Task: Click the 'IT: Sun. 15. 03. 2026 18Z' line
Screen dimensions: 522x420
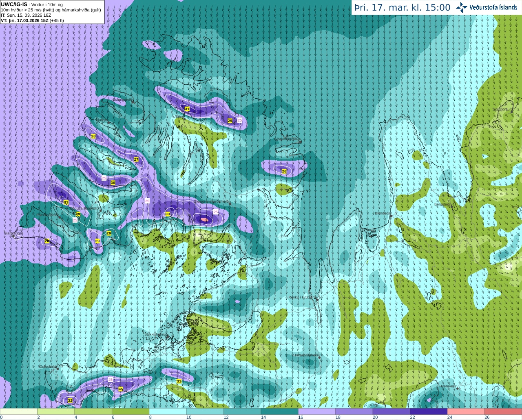Action: point(26,15)
